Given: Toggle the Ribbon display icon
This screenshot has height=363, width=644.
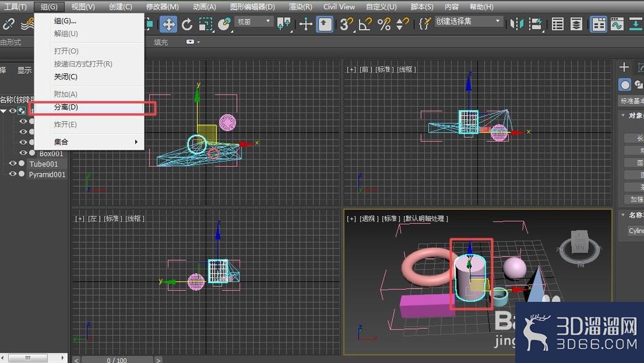Looking at the screenshot, I should (598, 24).
